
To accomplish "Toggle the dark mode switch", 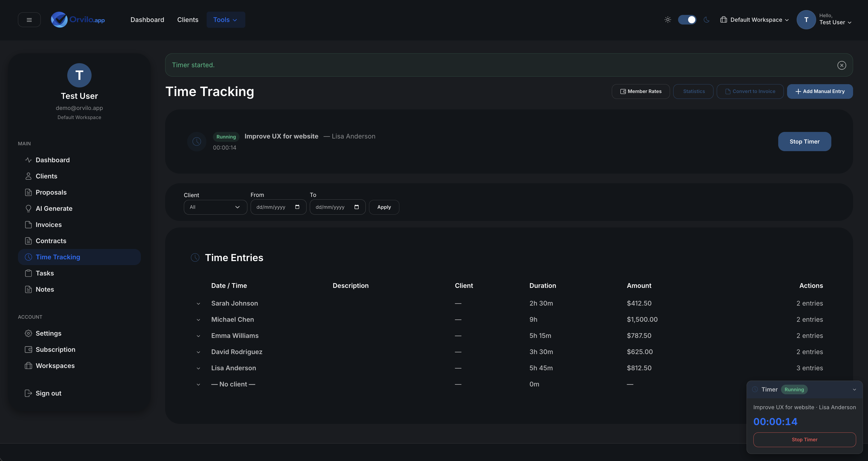I will [687, 19].
